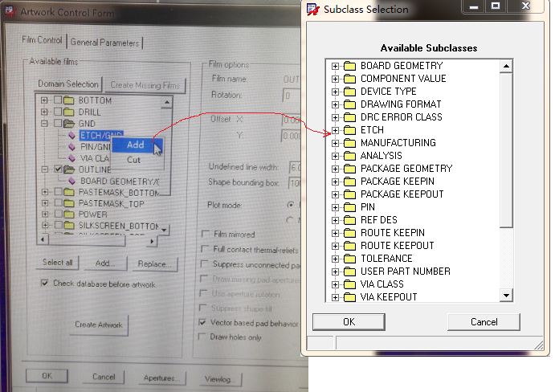Screen dimensions: 555x392
Task: Enable the Film mirrored checkbox
Action: tap(204, 235)
